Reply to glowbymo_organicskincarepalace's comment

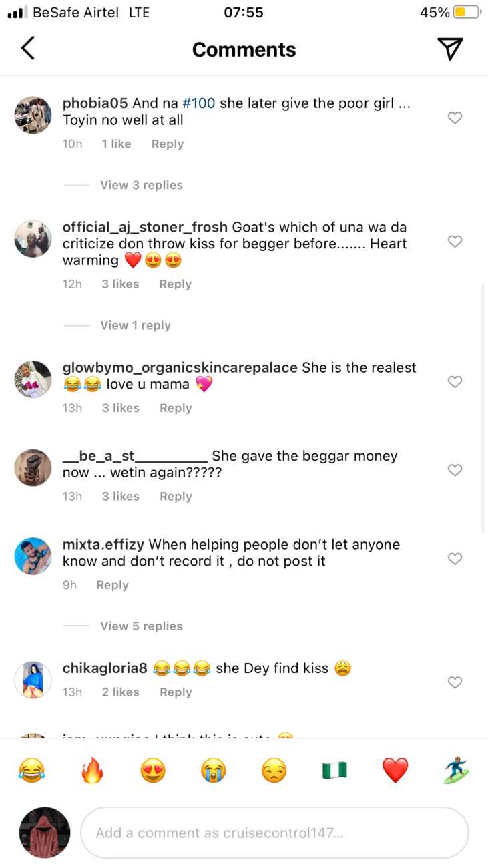point(176,408)
